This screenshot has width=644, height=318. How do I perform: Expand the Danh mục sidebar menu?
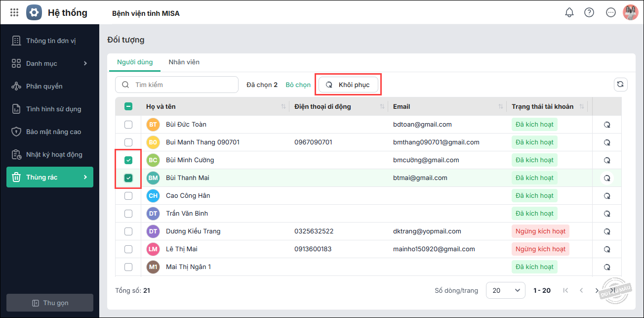50,63
